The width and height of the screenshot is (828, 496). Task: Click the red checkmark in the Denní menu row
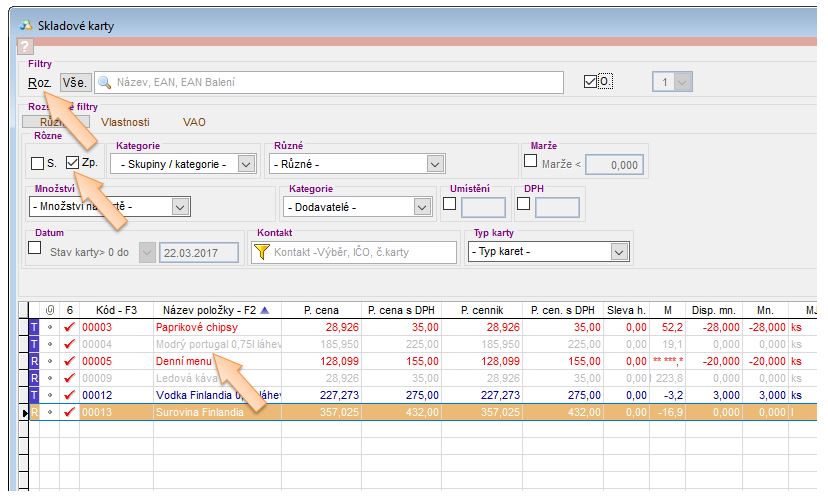point(69,360)
